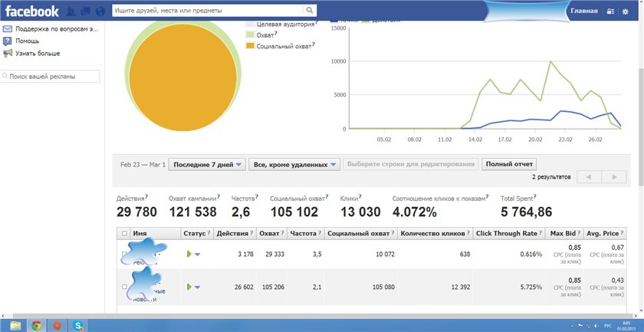Open privacy shortcuts lock icon
The image size is (644, 332).
point(610,12)
